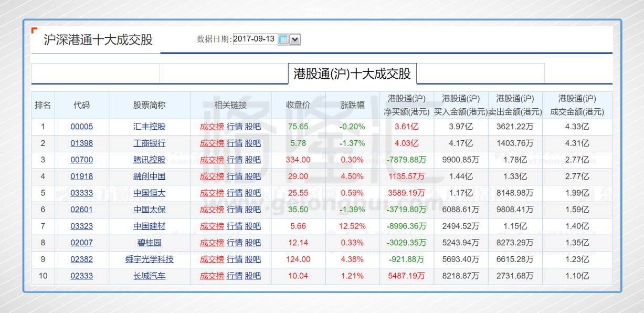Open 中国恒大 stock name link
Viewport: 644px width, 313px height.
pyautogui.click(x=149, y=193)
